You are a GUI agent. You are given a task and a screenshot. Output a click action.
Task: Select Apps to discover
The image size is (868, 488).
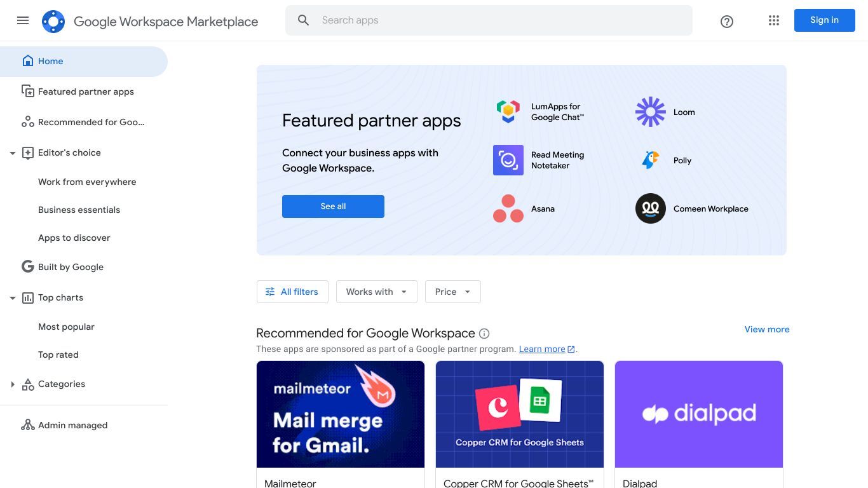74,238
